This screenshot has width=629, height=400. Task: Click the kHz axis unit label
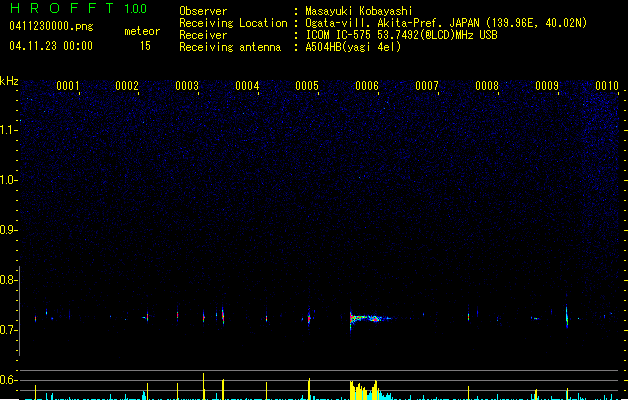[x=9, y=81]
